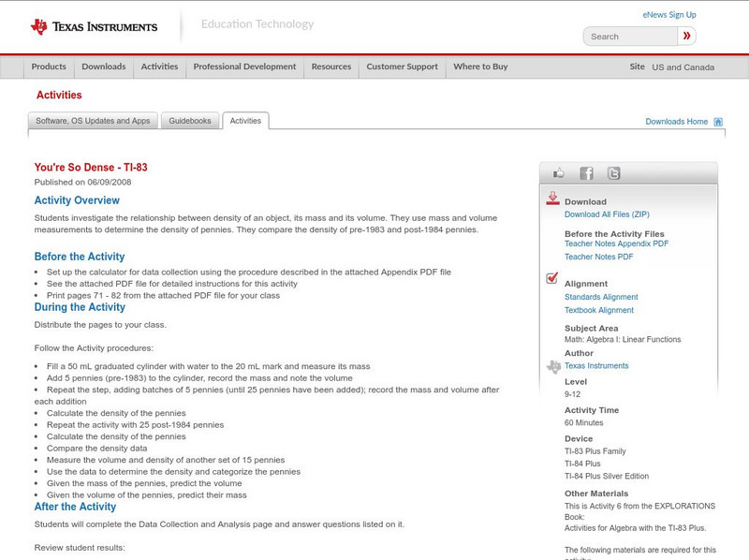Click the 60 Minutes activity time
This screenshot has width=749, height=560.
tap(583, 423)
